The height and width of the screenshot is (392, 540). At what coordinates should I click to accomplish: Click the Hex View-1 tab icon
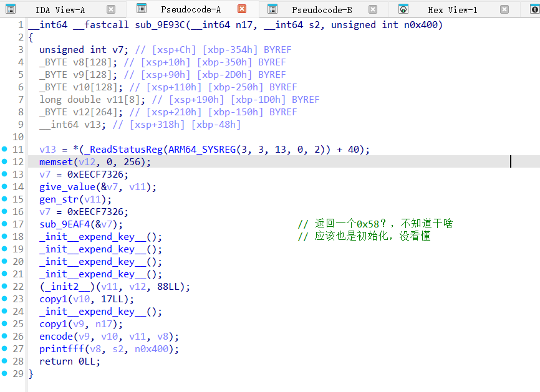click(403, 9)
